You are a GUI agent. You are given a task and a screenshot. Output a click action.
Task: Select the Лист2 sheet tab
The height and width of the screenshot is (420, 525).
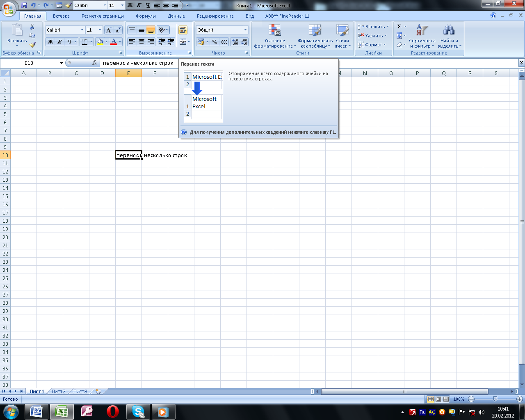tap(58, 392)
